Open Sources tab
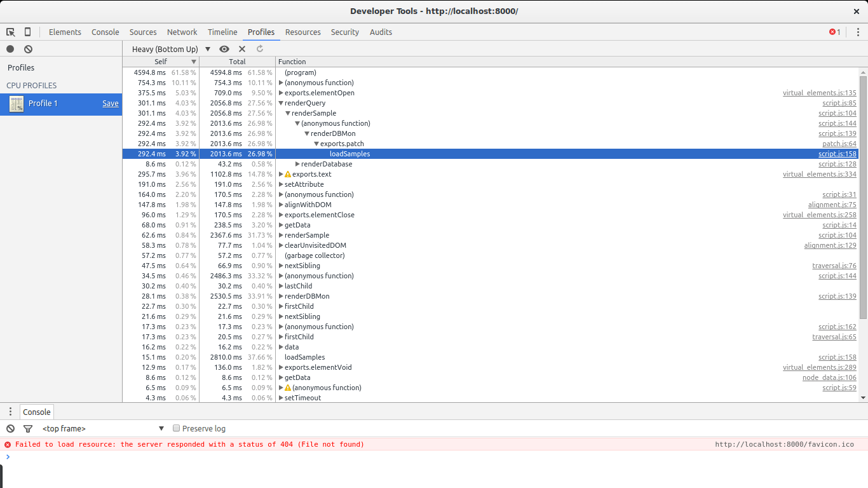Screen dimensions: 868x488 [143, 32]
